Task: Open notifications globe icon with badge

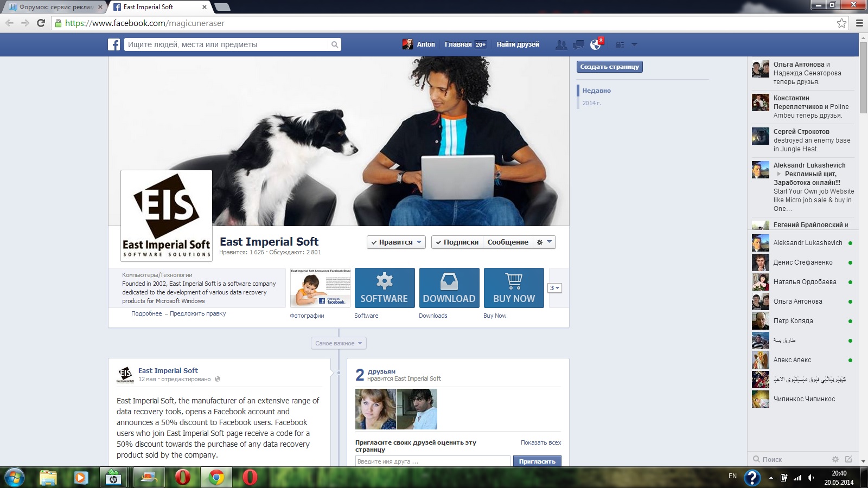Action: coord(596,44)
